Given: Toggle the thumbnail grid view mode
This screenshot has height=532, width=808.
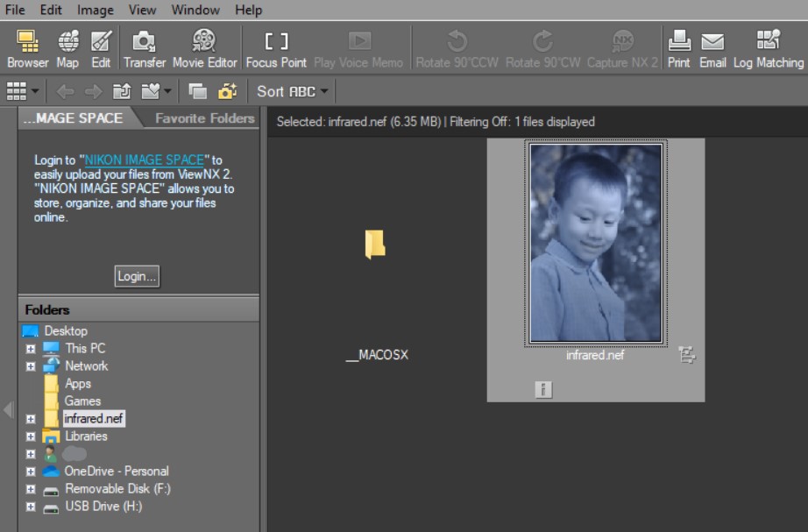Looking at the screenshot, I should (x=18, y=89).
